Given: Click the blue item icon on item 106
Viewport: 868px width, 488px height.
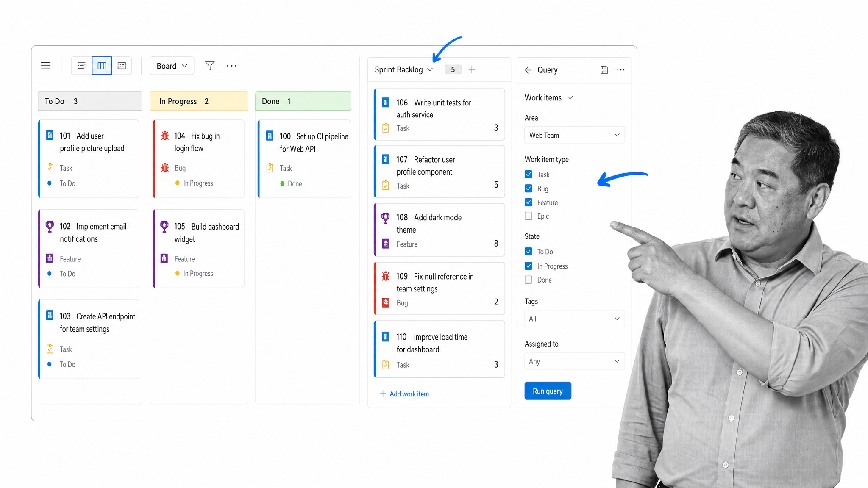Looking at the screenshot, I should (x=386, y=102).
